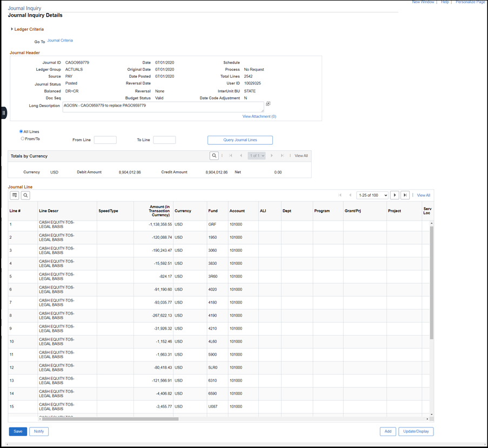
Task: Click amount -1,138,358.55 in line 1
Action: pos(161,224)
